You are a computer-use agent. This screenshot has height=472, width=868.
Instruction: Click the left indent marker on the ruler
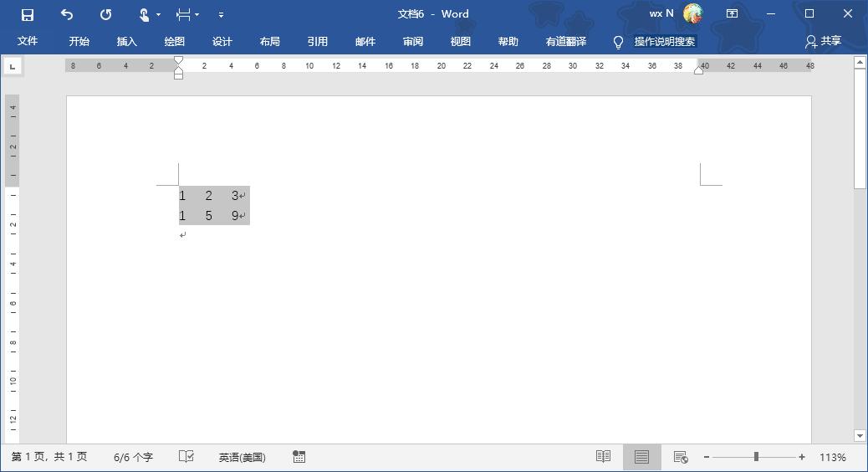178,74
